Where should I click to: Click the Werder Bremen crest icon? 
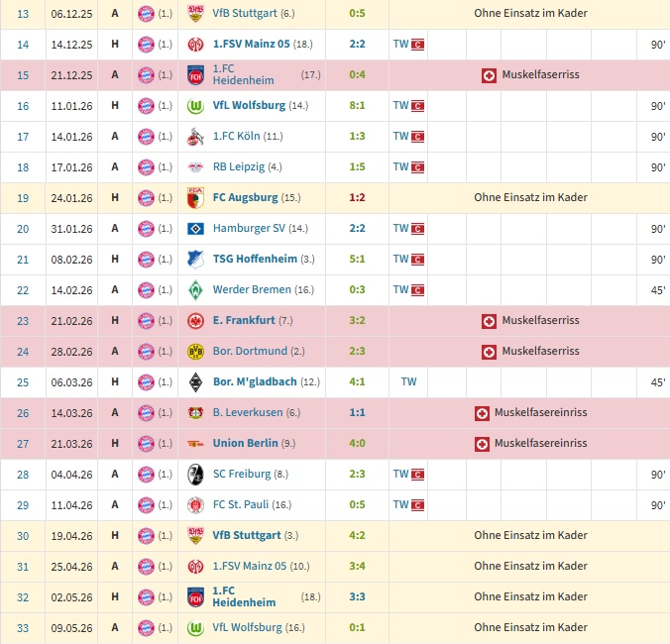[x=195, y=290]
